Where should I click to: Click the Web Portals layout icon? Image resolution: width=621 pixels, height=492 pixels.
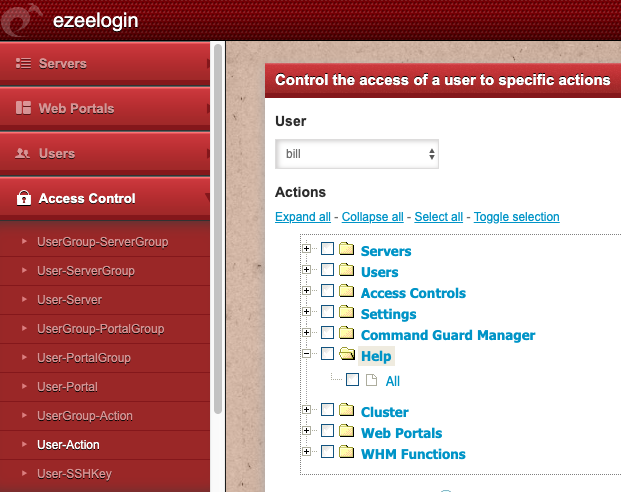pyautogui.click(x=23, y=108)
